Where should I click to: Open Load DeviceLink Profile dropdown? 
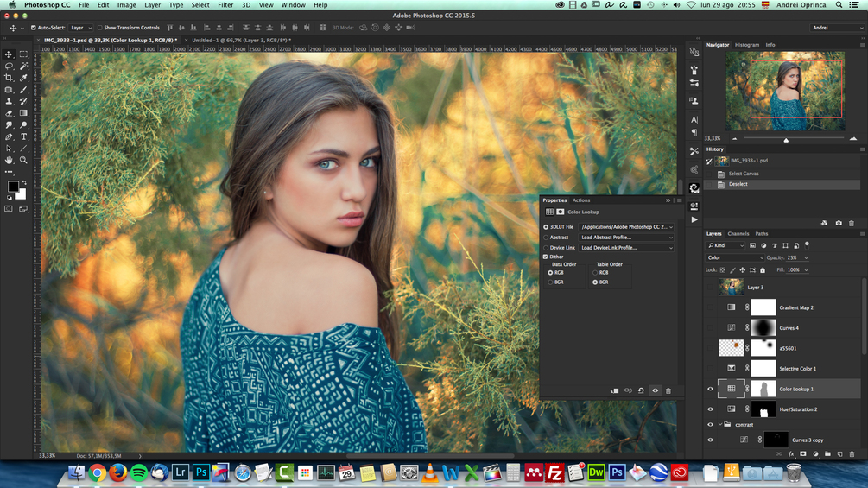point(627,248)
